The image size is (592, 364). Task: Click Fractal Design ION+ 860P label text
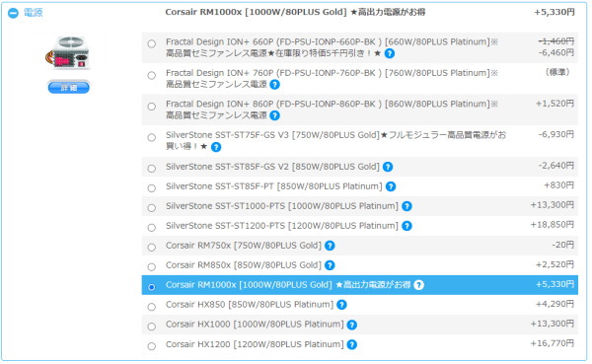pos(332,109)
